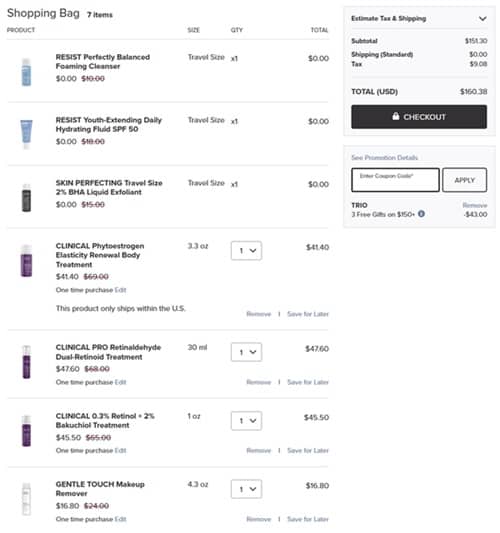Open the Phytoestrogen Body Treatment thumbnail

click(26, 260)
